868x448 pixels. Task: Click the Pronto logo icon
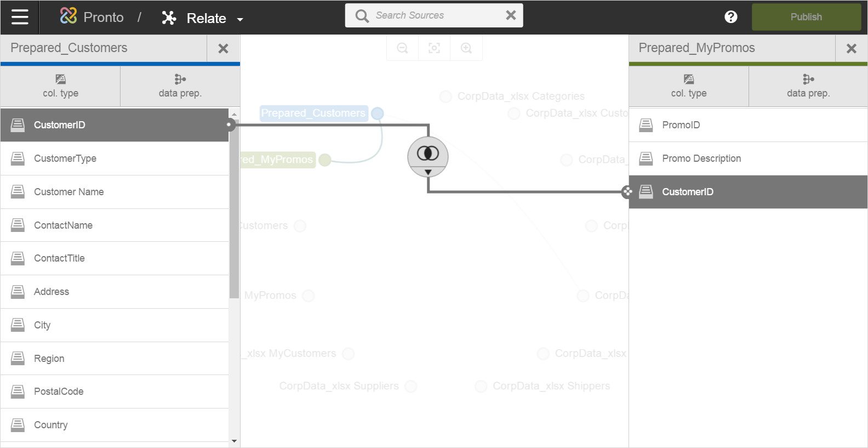tap(68, 16)
